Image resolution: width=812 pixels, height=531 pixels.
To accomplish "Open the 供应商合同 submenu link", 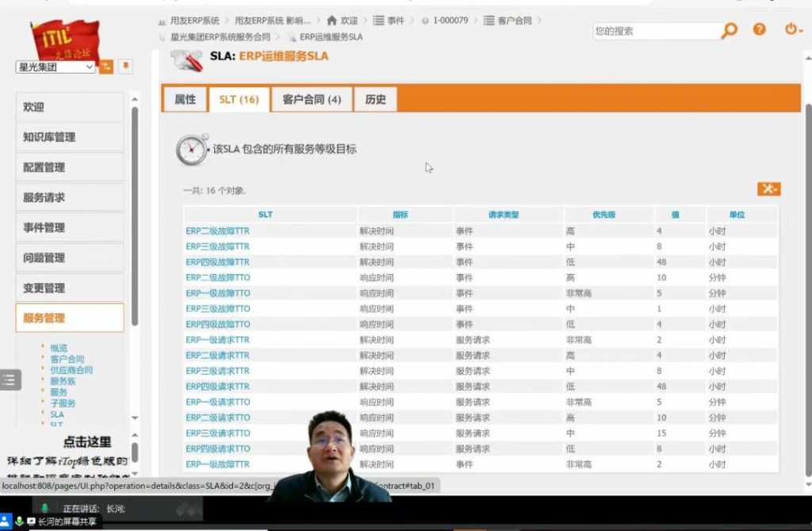I will point(71,370).
